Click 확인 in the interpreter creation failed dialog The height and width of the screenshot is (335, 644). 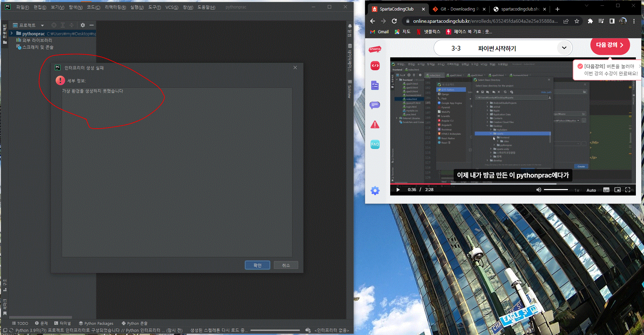click(258, 265)
